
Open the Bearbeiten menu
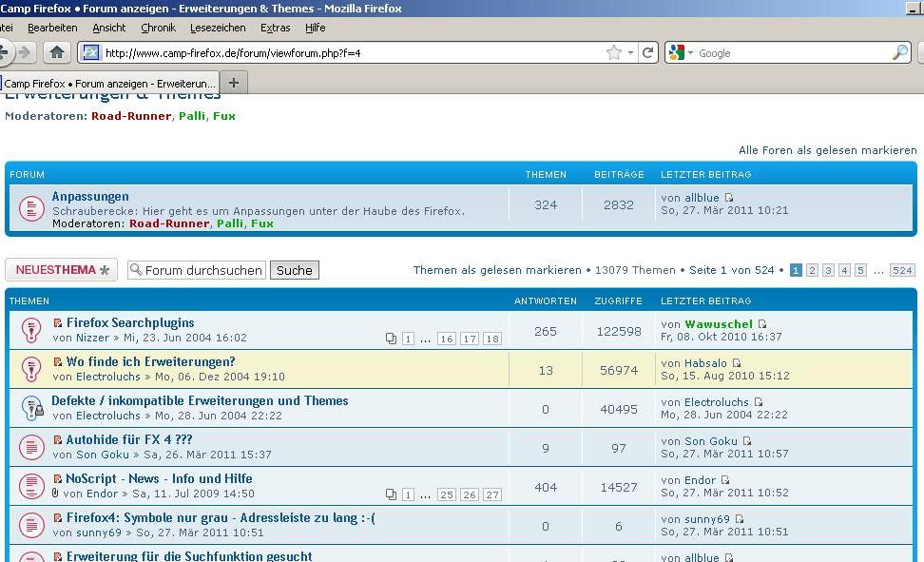point(52,28)
